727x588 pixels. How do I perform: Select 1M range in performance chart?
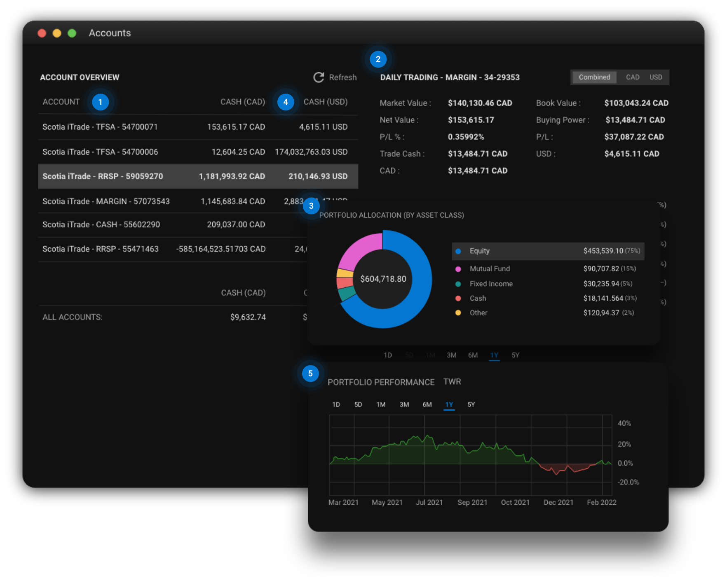[381, 405]
